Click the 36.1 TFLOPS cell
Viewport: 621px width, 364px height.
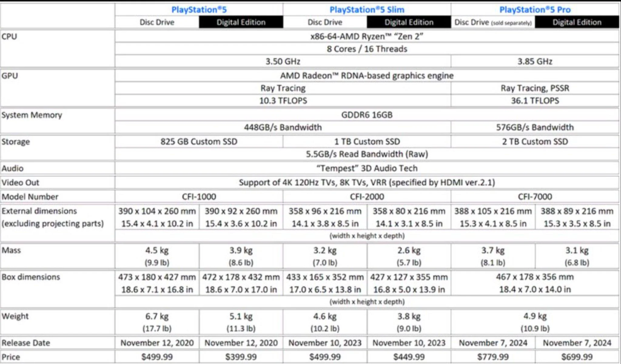535,101
